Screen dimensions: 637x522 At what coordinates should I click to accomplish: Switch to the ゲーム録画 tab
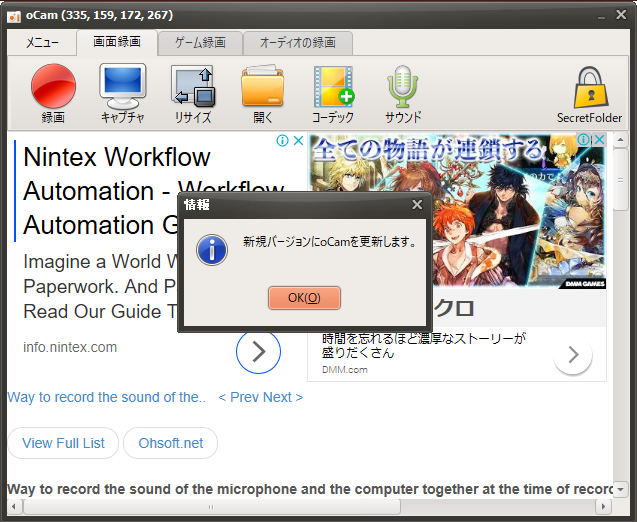coord(200,43)
